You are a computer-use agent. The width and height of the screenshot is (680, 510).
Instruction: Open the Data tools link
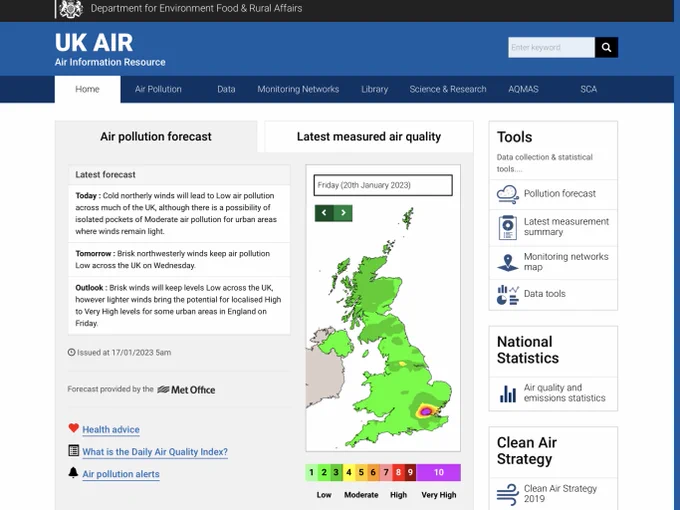(x=544, y=294)
